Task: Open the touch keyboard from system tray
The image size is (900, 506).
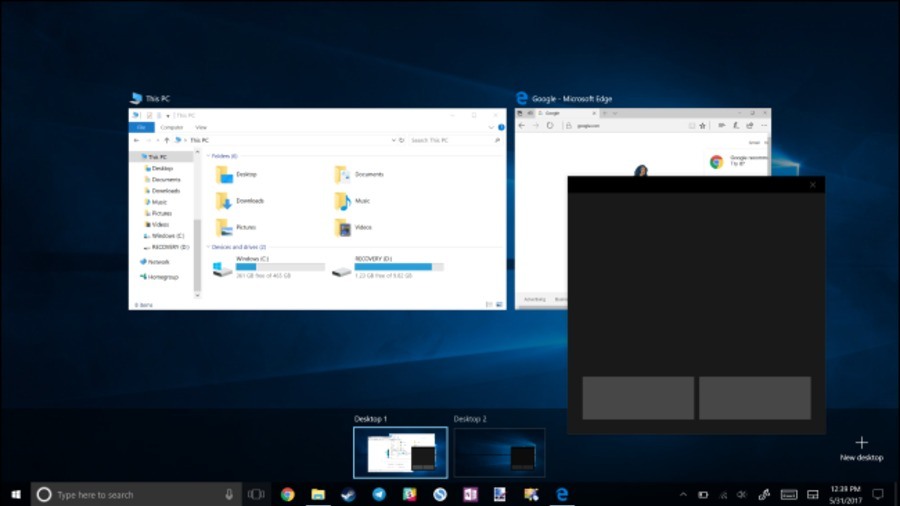Action: point(789,494)
